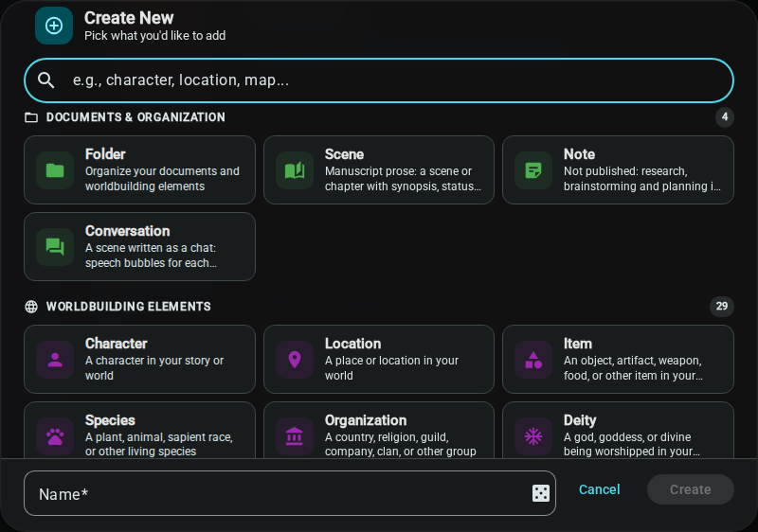Choose the Note sticky icon
The width and height of the screenshot is (758, 532).
(x=533, y=170)
